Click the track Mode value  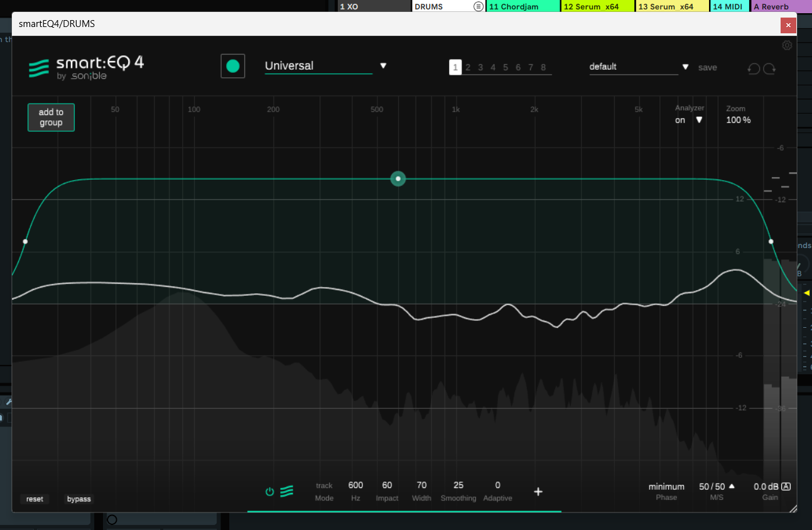point(324,485)
